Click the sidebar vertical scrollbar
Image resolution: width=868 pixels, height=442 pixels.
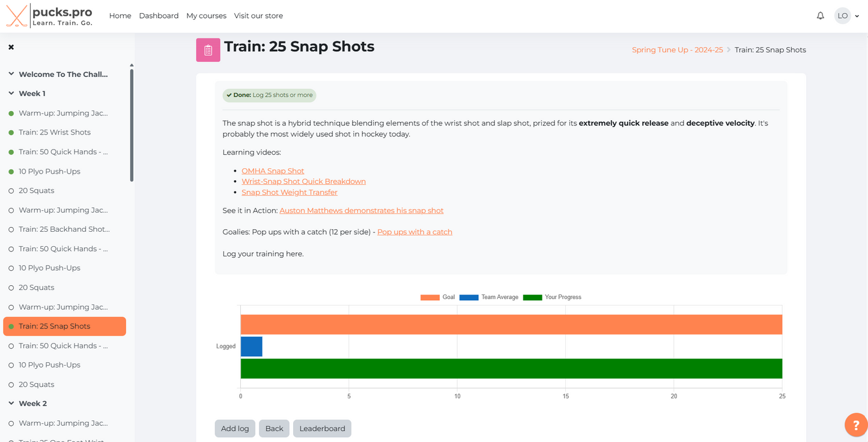tap(132, 125)
